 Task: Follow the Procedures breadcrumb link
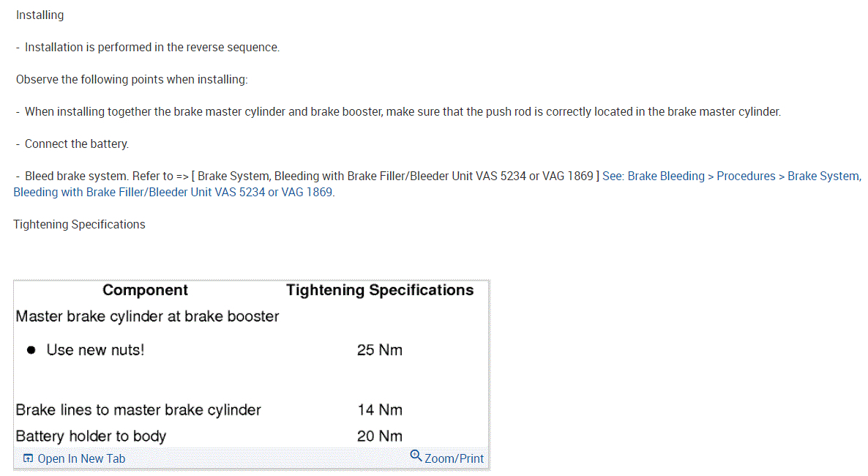tap(746, 176)
